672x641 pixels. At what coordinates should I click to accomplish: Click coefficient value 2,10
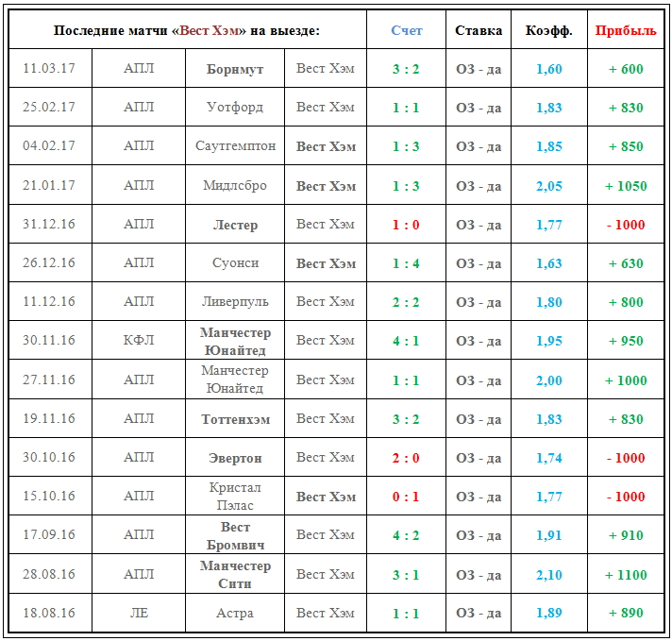pyautogui.click(x=549, y=575)
